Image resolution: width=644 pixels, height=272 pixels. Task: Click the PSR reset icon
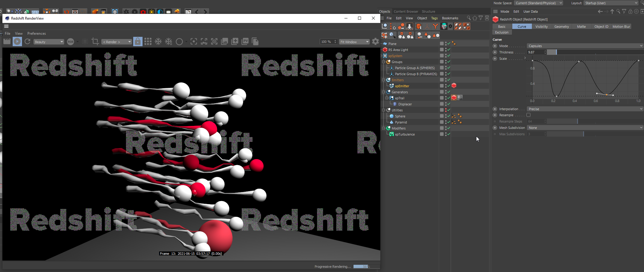pos(393,27)
